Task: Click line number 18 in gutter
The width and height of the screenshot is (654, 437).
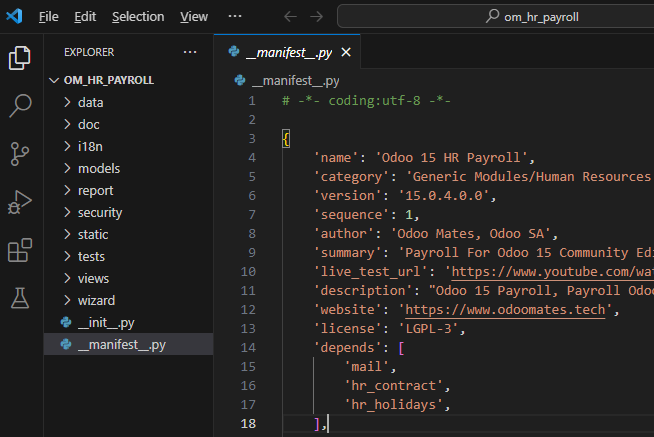Action: pyautogui.click(x=248, y=423)
